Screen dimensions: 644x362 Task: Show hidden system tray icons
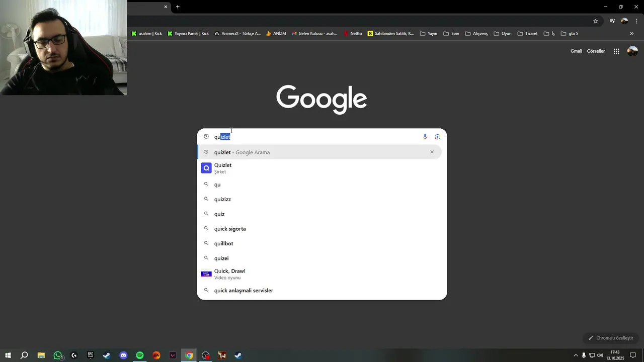point(576,355)
